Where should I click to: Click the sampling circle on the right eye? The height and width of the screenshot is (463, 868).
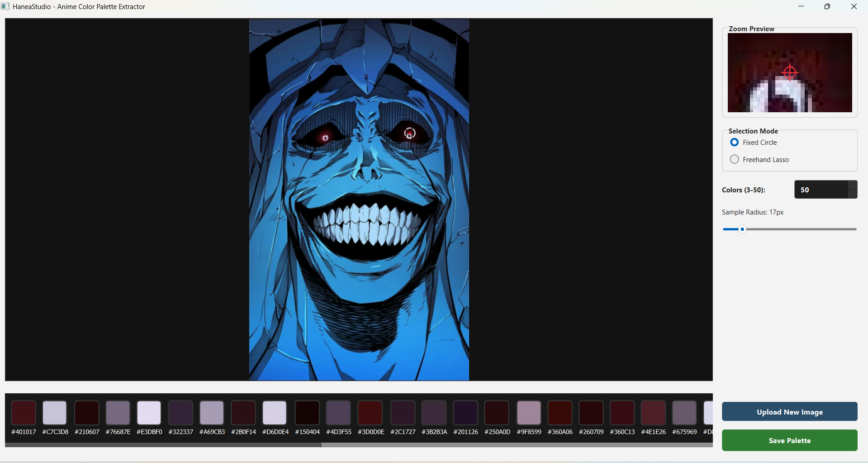410,133
